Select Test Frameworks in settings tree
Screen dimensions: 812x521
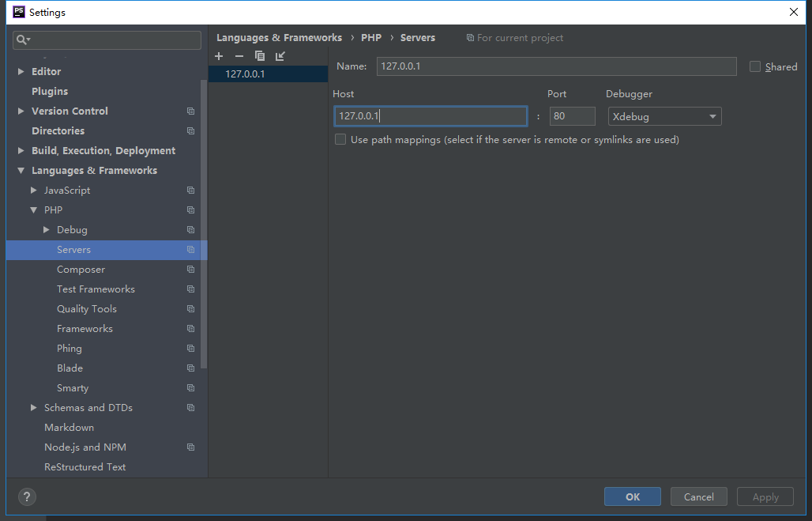pos(96,289)
